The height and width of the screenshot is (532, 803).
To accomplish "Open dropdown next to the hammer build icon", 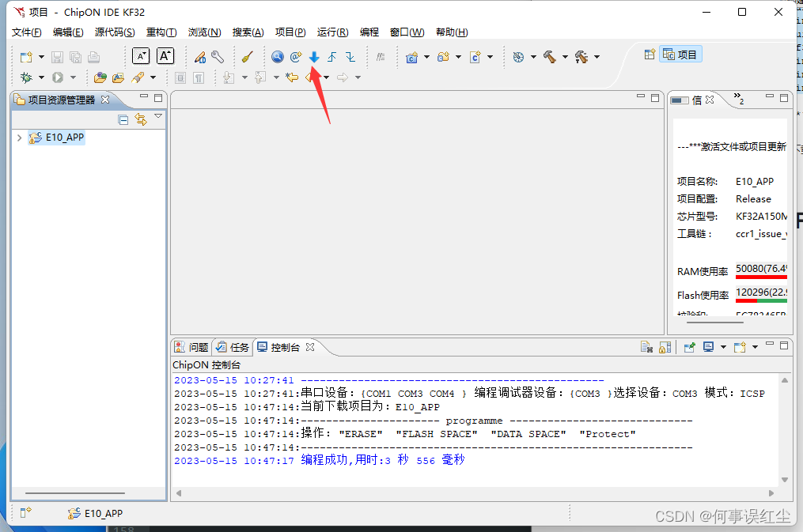I will pyautogui.click(x=566, y=57).
